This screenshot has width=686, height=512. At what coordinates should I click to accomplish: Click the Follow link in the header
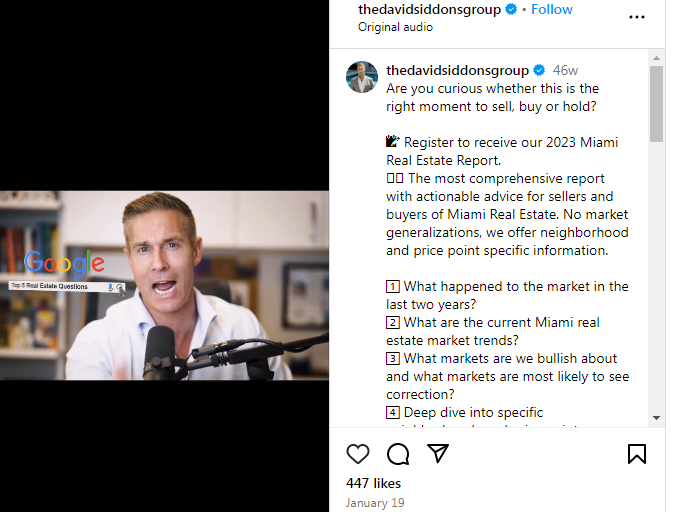point(552,9)
